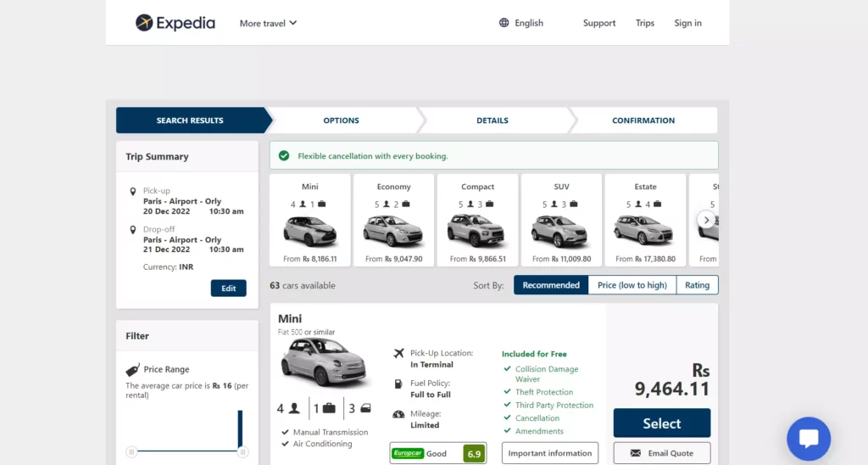Sort by Price (low to high)
The image size is (868, 465).
632,285
